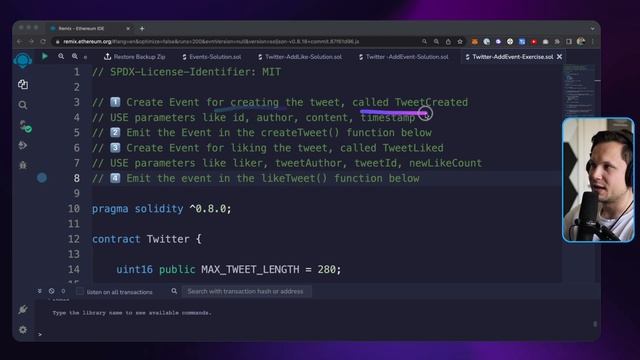Open a new browser tab with plus
Image resolution: width=640 pixels, height=360 pixels.
(142, 29)
